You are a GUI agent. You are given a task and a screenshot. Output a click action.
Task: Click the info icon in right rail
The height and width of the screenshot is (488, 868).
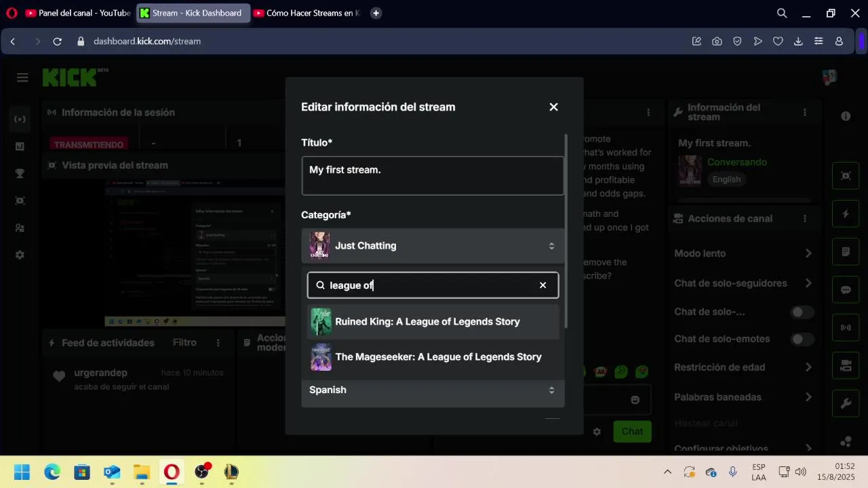click(x=846, y=117)
